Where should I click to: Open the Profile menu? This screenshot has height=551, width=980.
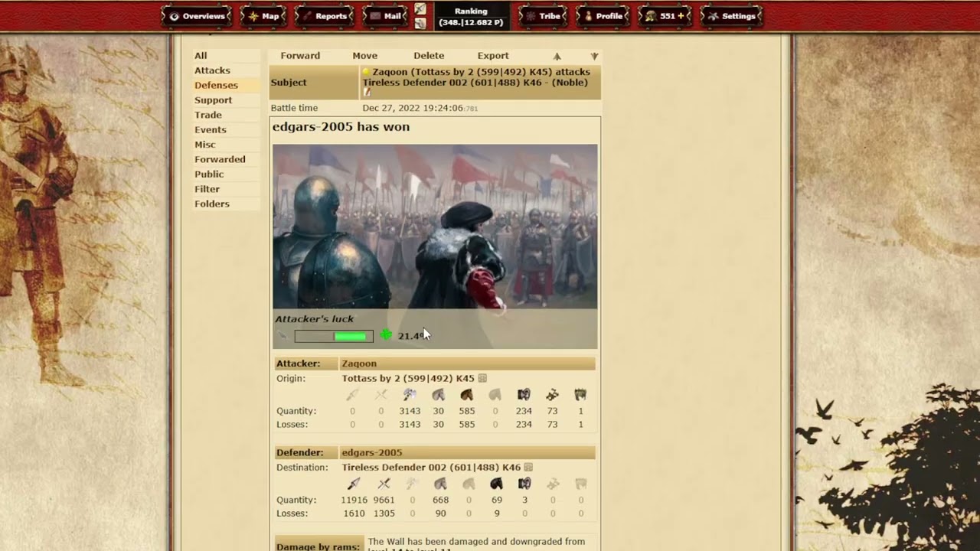pyautogui.click(x=602, y=16)
